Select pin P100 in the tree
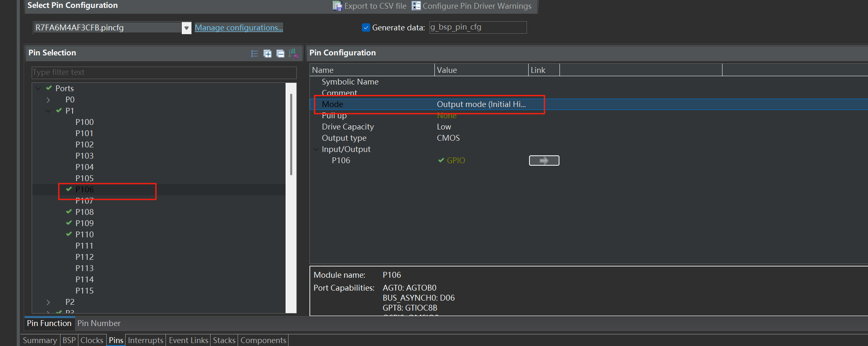 tap(85, 122)
